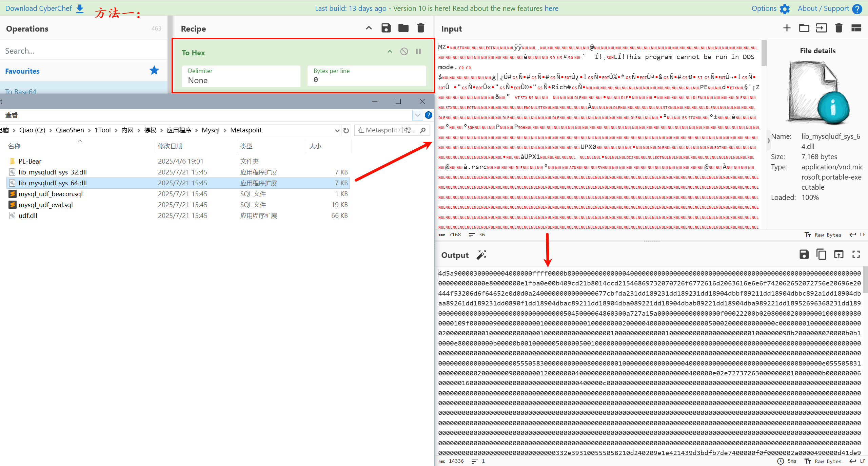The image size is (868, 466).
Task: Open file as input icon
Action: tap(821, 28)
